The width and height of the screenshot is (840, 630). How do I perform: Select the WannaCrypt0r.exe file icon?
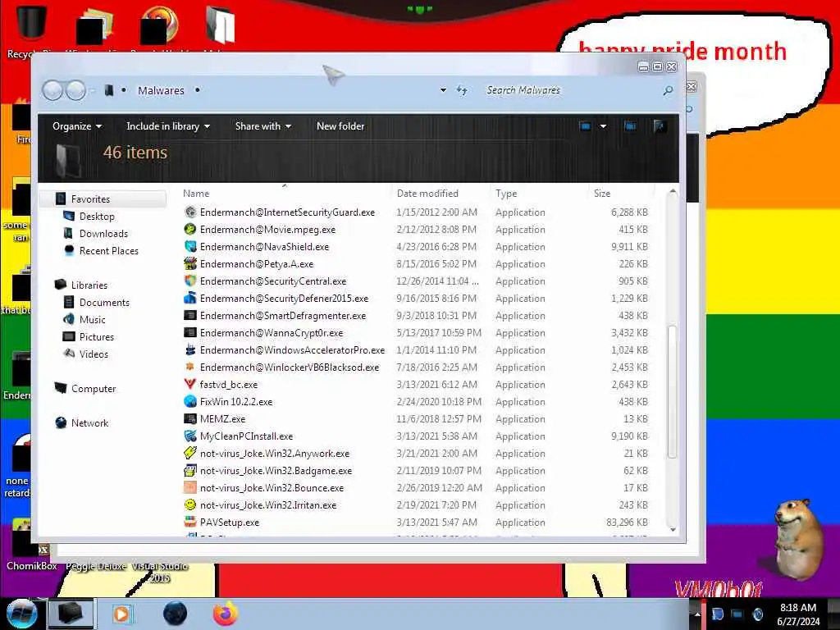click(190, 333)
